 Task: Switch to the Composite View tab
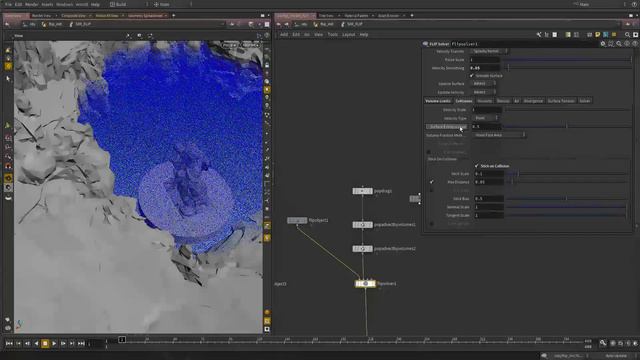[73, 16]
